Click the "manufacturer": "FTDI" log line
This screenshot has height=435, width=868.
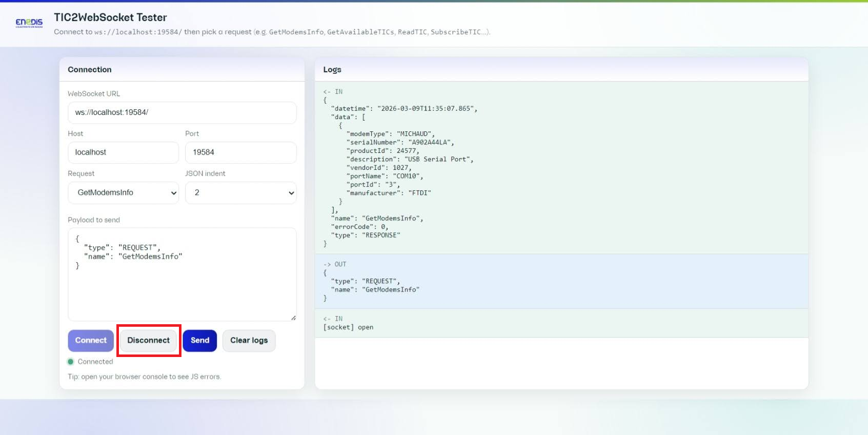(x=389, y=193)
